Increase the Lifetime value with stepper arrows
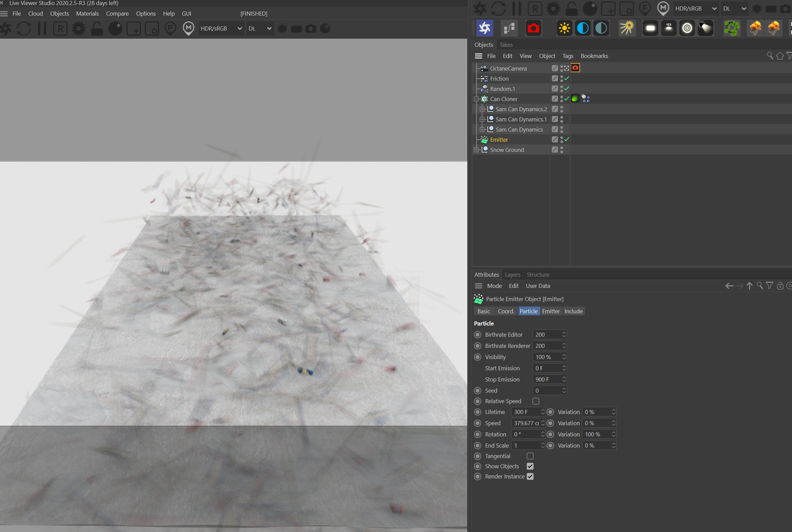Image resolution: width=792 pixels, height=532 pixels. 543,410
